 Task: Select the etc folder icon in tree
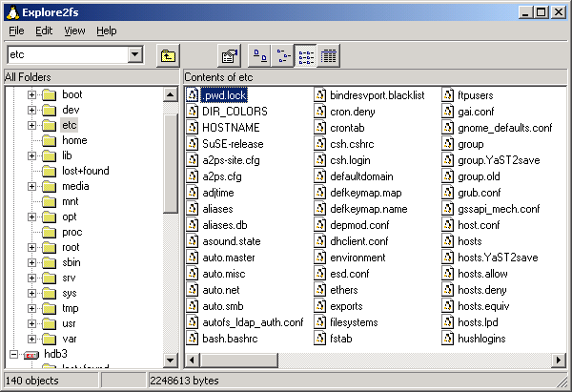[x=49, y=125]
